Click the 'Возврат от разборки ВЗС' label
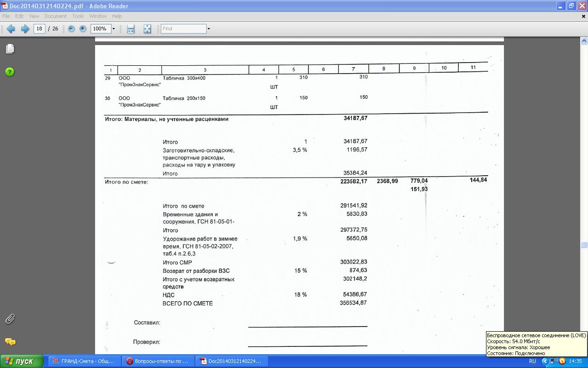 [196, 271]
